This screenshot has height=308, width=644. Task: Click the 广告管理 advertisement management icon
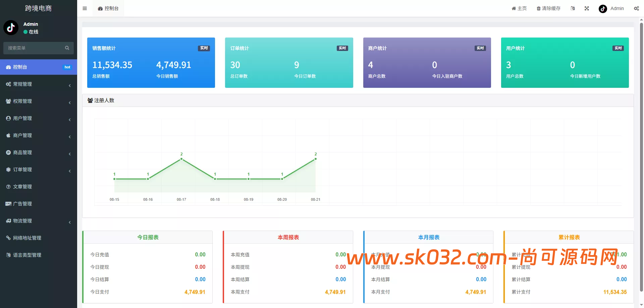[x=8, y=203]
